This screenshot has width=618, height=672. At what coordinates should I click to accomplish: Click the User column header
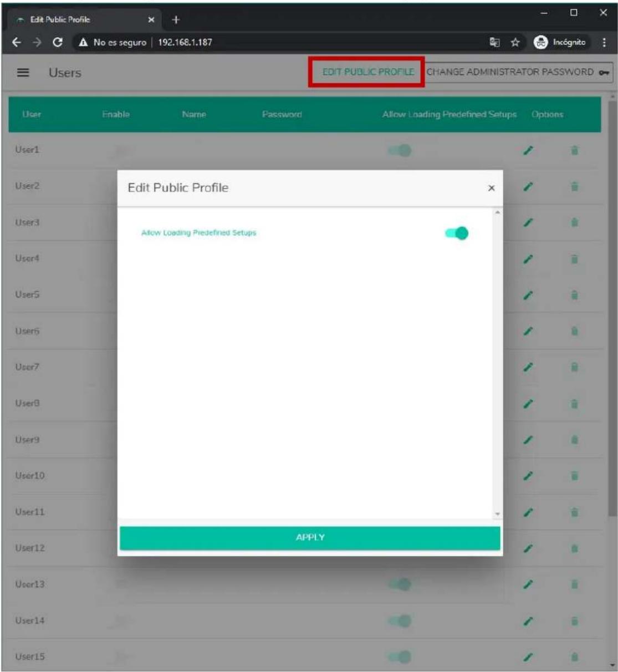click(32, 115)
